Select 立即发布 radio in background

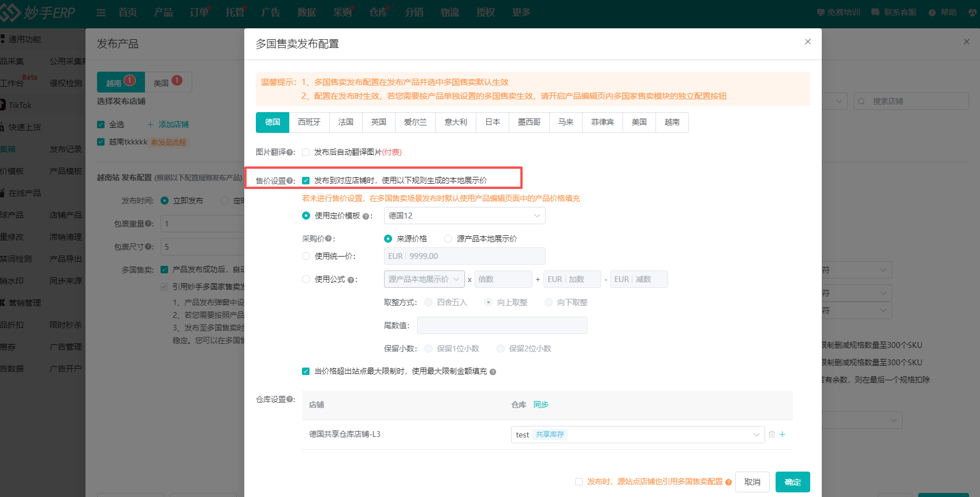click(165, 201)
